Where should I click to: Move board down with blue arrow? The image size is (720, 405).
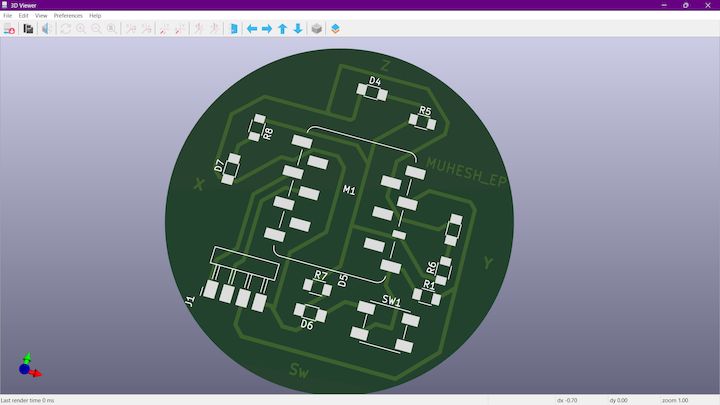[x=298, y=29]
